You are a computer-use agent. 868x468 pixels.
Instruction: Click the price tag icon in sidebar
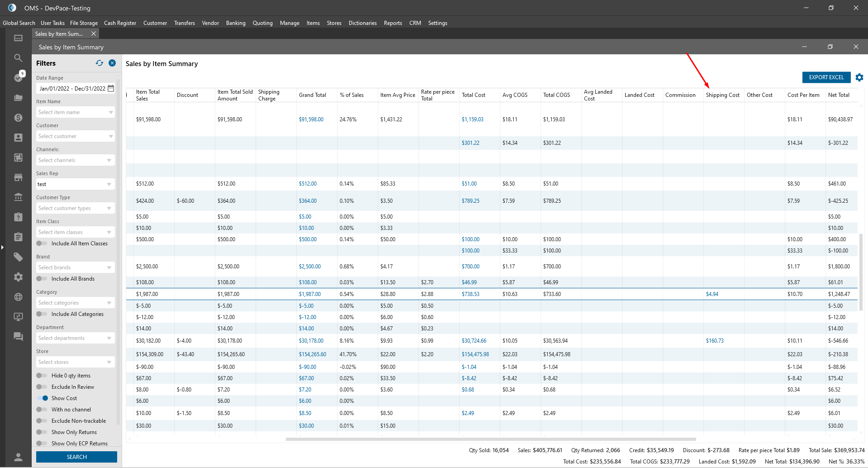click(x=18, y=257)
